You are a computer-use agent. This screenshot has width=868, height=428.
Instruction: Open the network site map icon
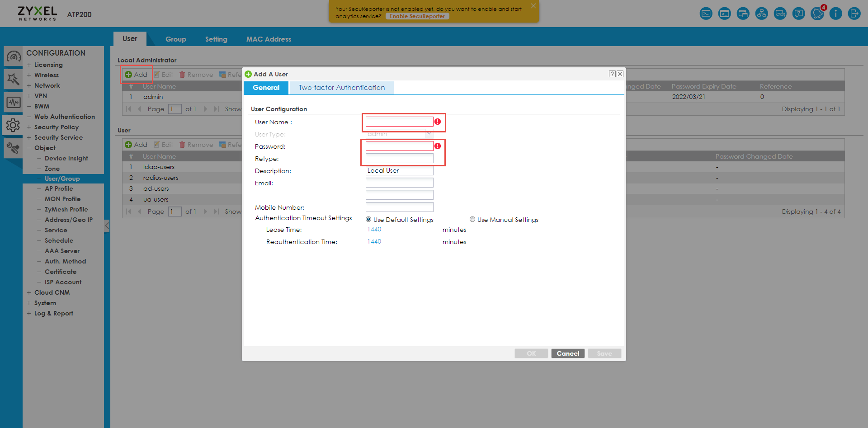click(761, 14)
